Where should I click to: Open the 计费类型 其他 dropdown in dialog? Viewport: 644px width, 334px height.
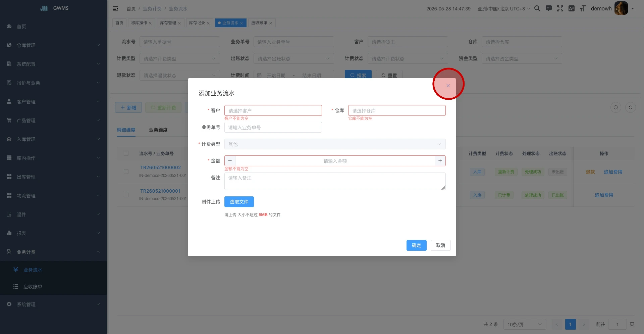(335, 144)
